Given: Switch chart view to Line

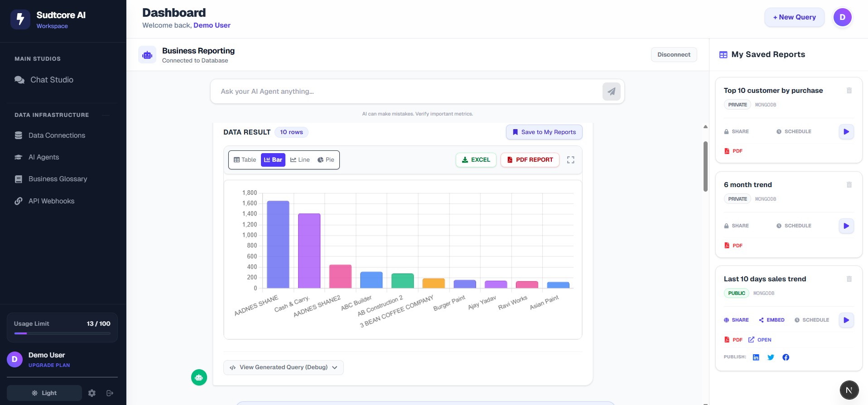Looking at the screenshot, I should click(300, 160).
